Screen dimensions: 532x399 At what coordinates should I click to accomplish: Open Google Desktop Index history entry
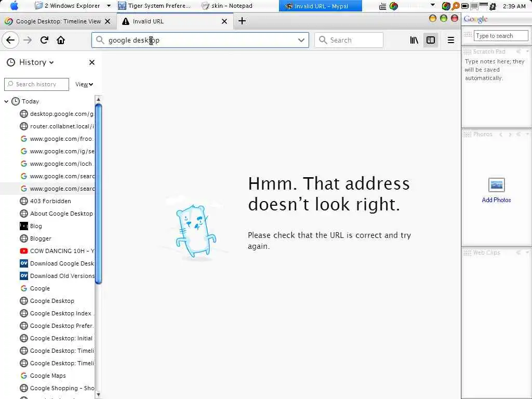[57, 313]
